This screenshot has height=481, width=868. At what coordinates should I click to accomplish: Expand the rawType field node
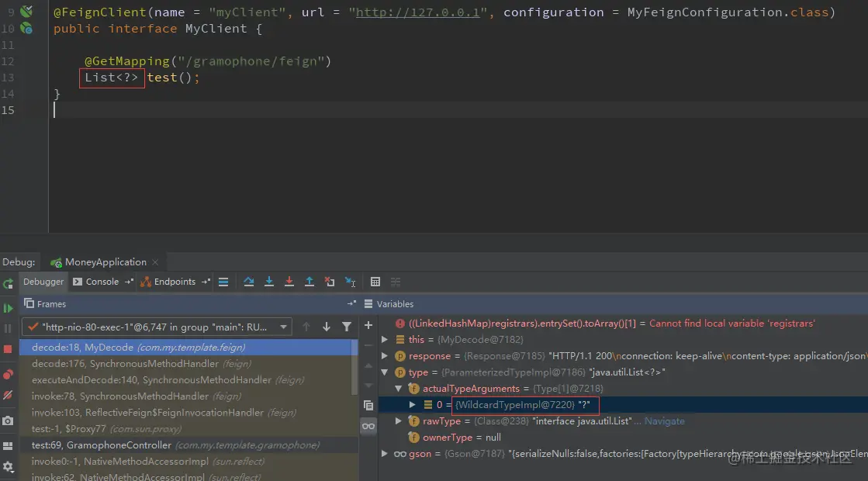click(399, 421)
